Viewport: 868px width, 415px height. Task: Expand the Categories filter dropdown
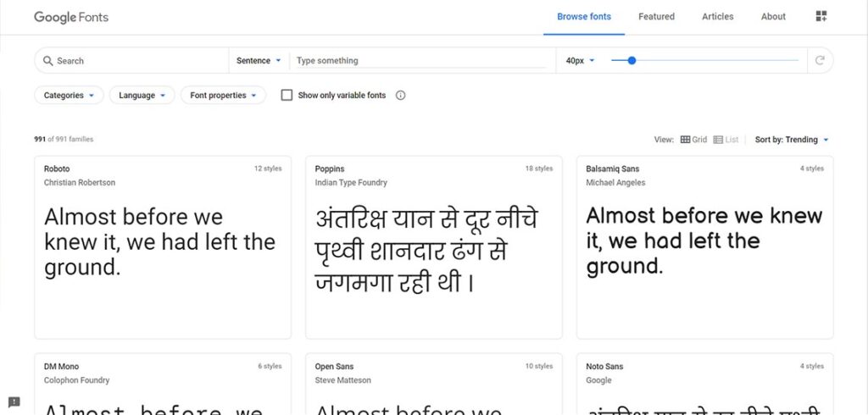[69, 96]
